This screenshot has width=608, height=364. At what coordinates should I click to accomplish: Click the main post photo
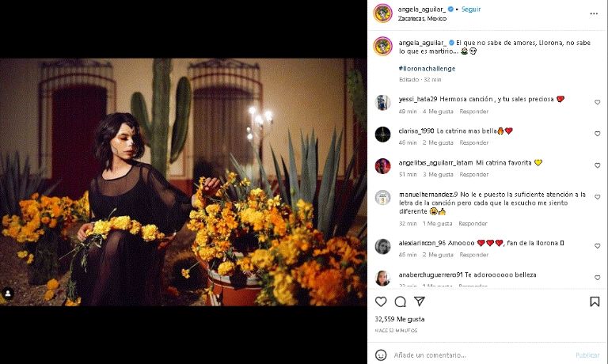click(183, 182)
